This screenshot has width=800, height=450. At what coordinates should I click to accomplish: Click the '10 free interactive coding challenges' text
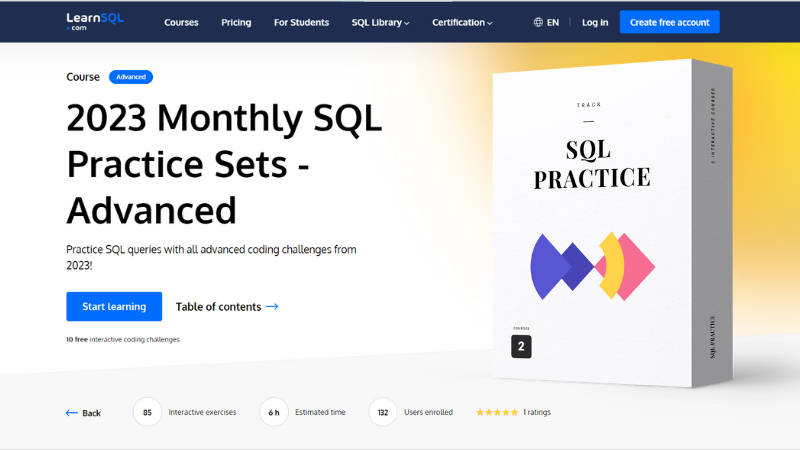tap(123, 339)
